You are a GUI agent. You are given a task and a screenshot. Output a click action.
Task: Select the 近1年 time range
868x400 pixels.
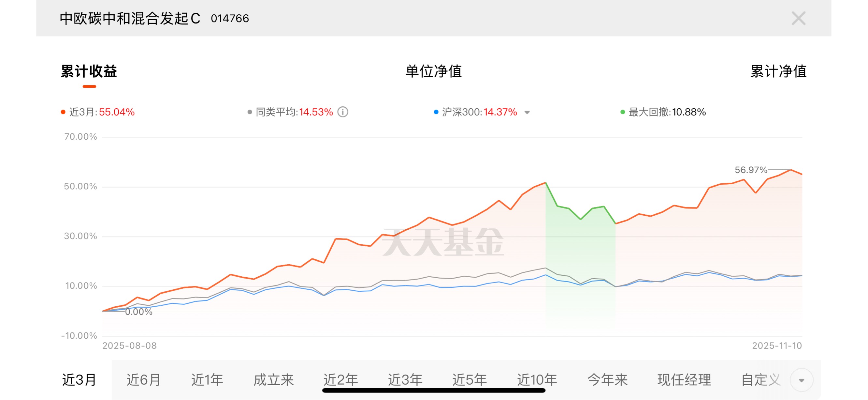pyautogui.click(x=207, y=380)
